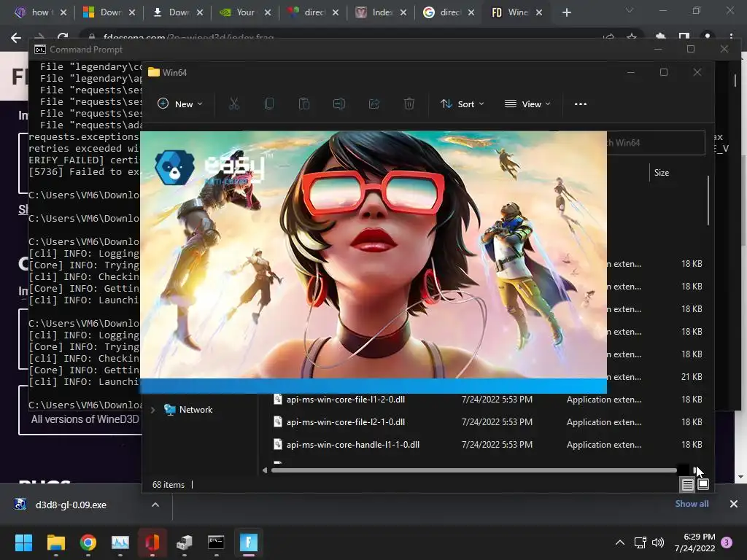Viewport: 747px width, 560px height.
Task: Click the volume speaker tray icon
Action: click(x=658, y=542)
